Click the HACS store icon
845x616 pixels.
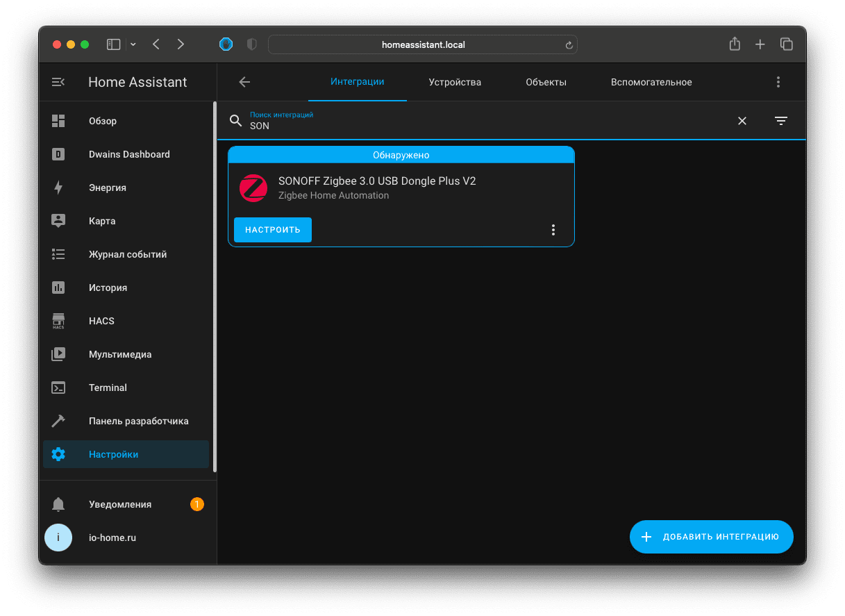point(58,321)
